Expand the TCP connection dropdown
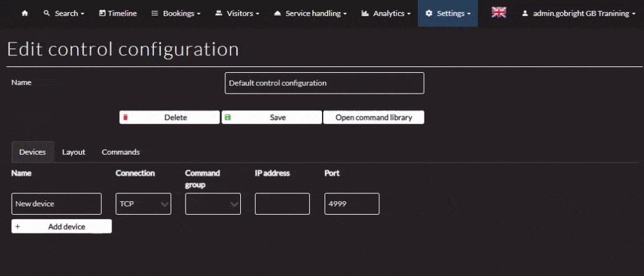Viewport: 644px width, 276px height. pyautogui.click(x=143, y=204)
